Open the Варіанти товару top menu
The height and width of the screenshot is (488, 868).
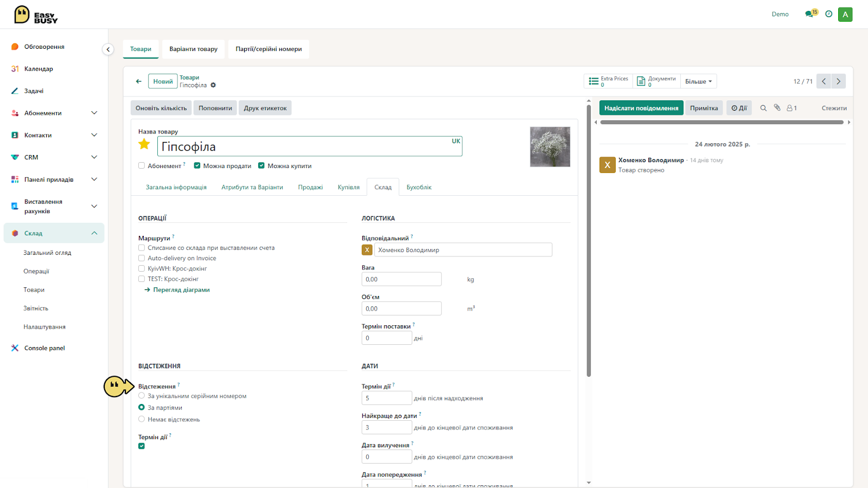[194, 49]
